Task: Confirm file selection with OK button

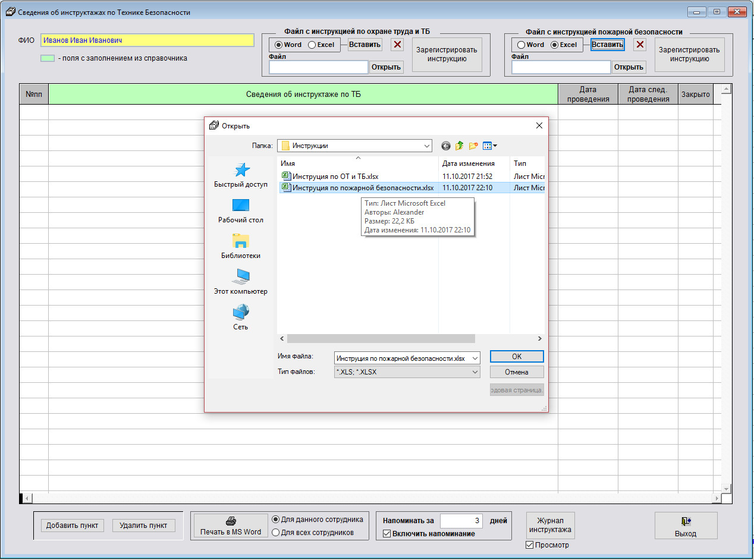Action: [516, 356]
